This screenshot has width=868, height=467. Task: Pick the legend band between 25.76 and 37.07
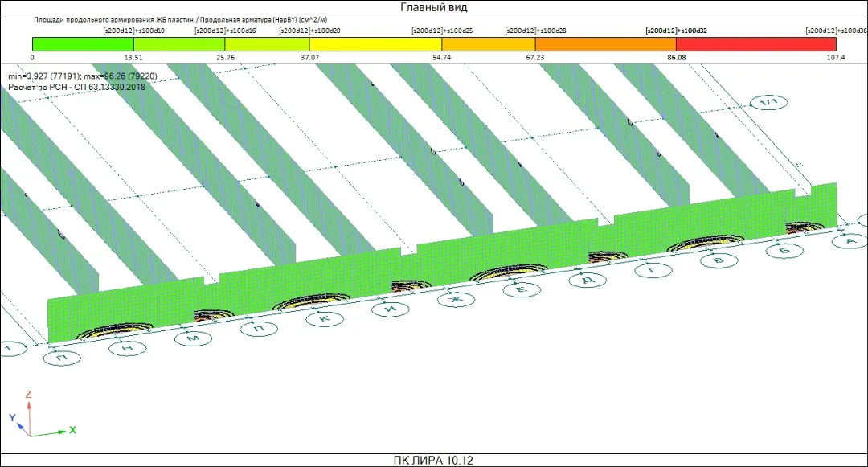(x=268, y=44)
